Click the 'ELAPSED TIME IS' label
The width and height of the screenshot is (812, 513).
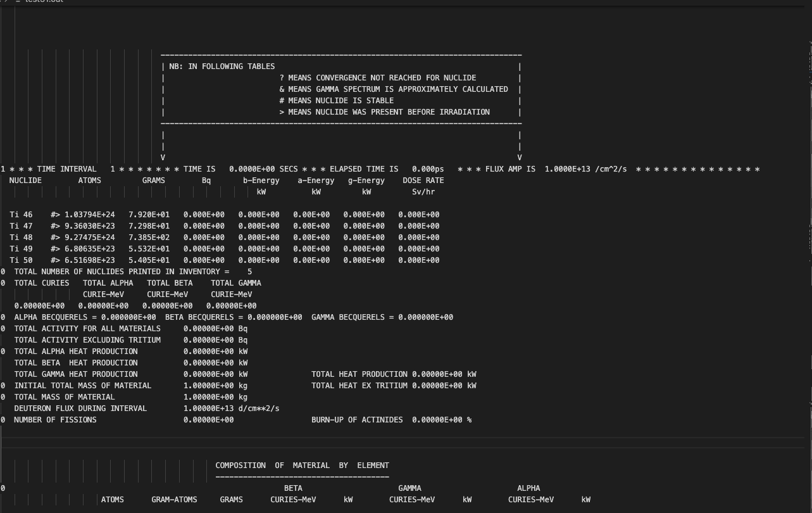364,169
